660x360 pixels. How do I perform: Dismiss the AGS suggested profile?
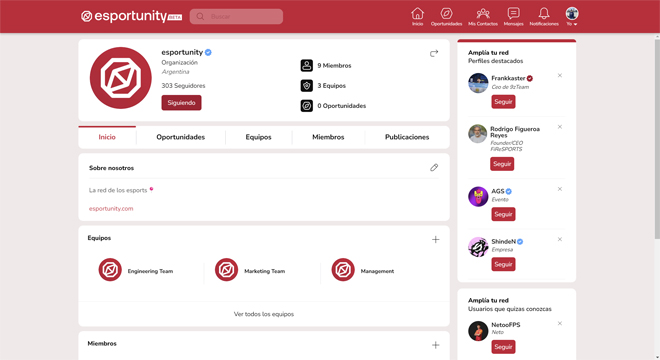[560, 189]
